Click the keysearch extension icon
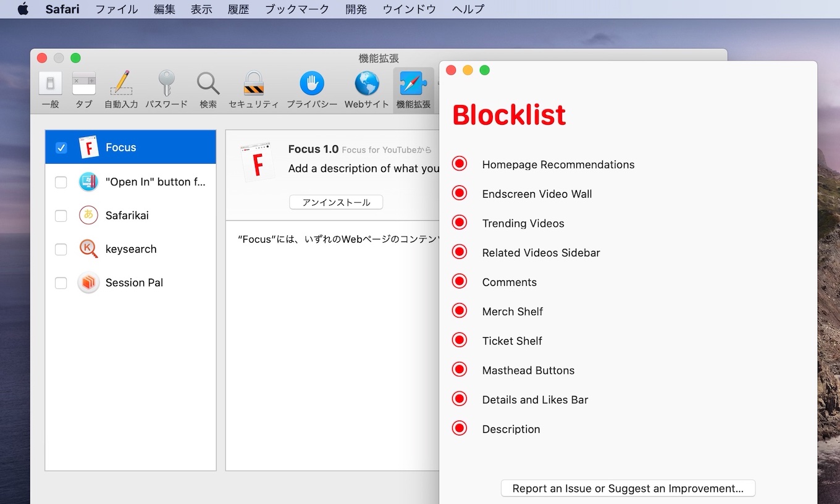The image size is (840, 504). click(89, 249)
